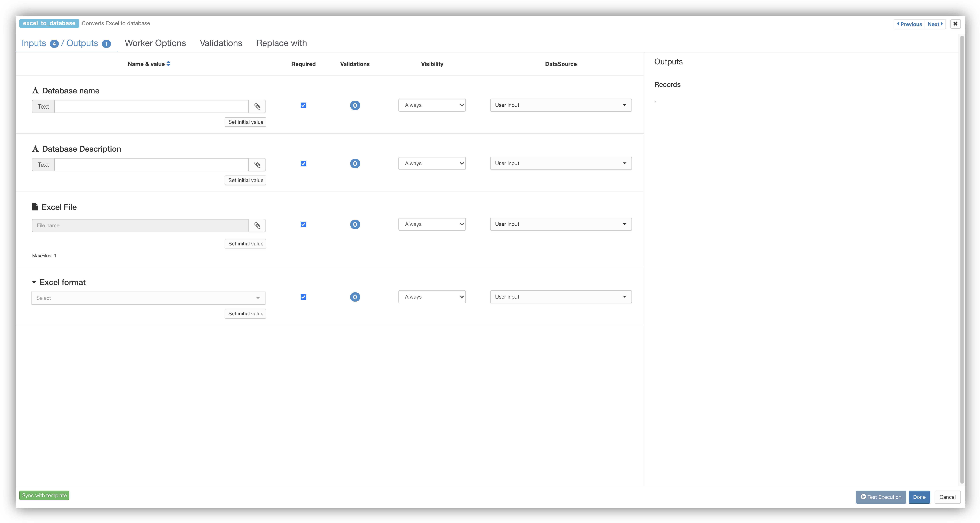
Task: Go to Next step
Action: pos(935,24)
